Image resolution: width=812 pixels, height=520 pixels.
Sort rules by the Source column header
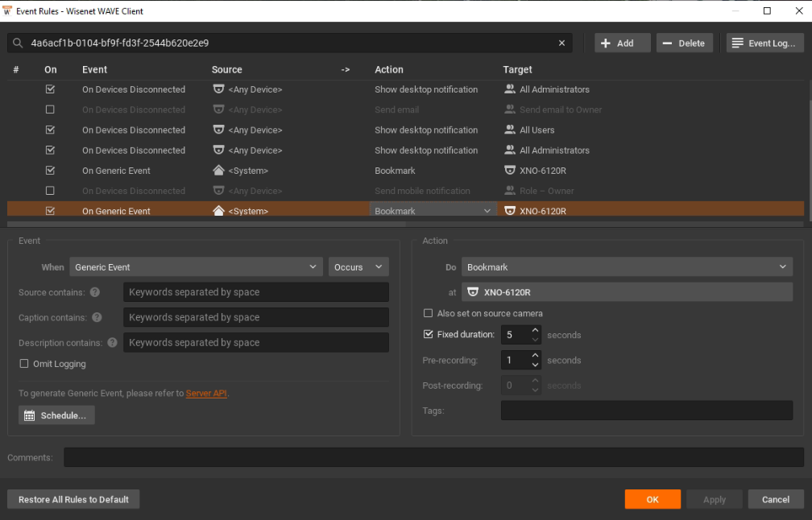coord(227,69)
